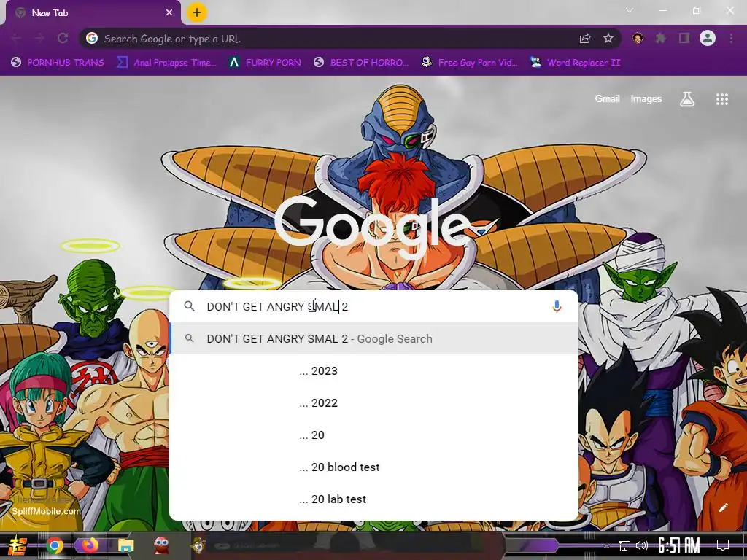Screen dimensions: 747x560
Task: Open a new tab with the plus button
Action: point(197,12)
